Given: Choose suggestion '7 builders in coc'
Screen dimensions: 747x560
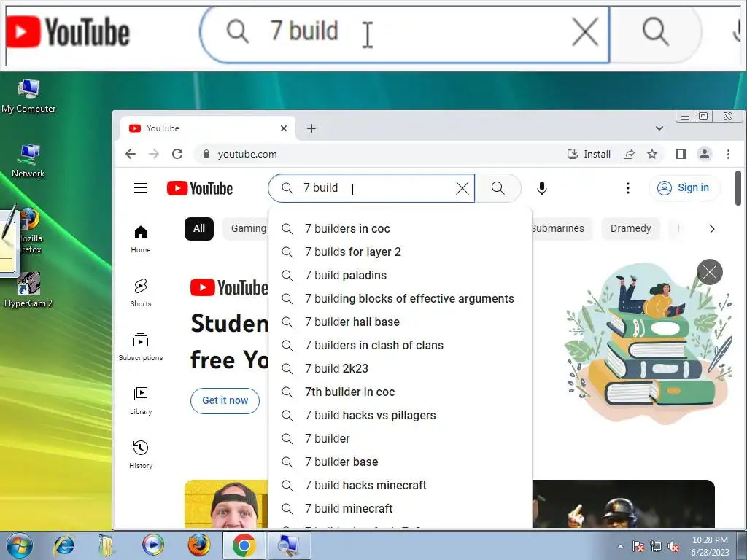Looking at the screenshot, I should pyautogui.click(x=400, y=228).
